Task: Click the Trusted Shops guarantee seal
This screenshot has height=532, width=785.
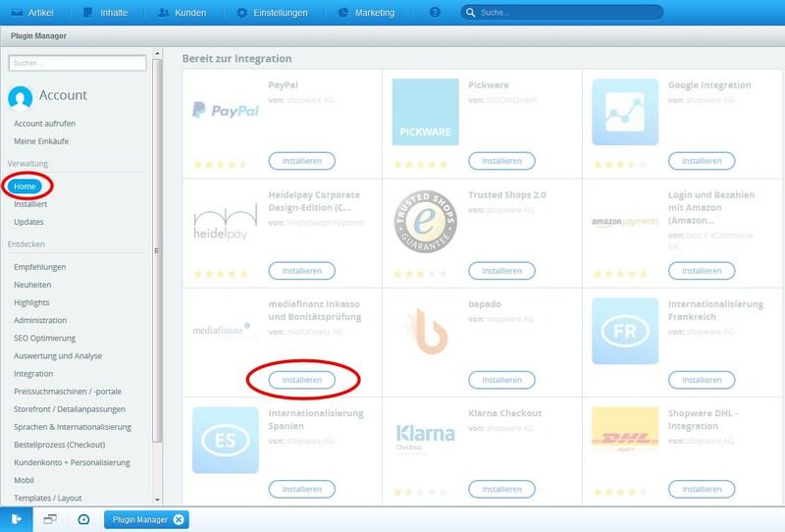Action: (x=425, y=222)
